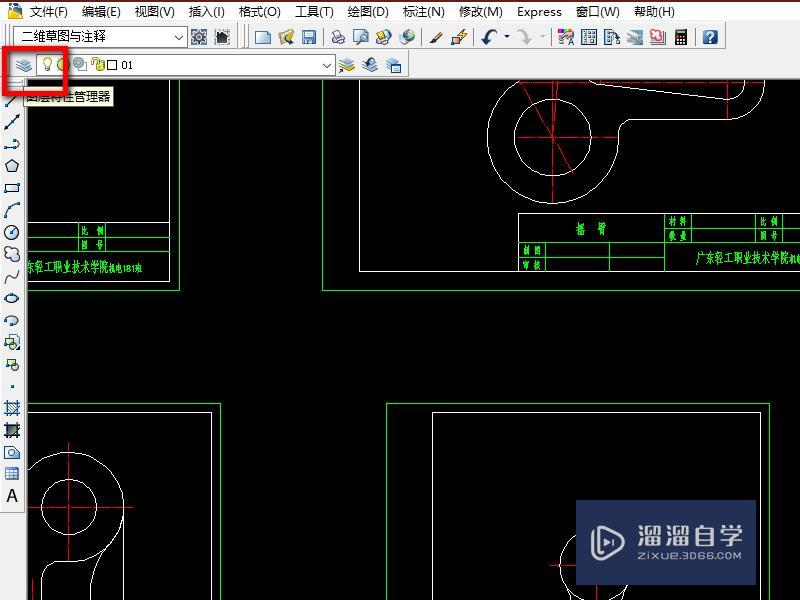Select the Point tool

click(x=12, y=386)
